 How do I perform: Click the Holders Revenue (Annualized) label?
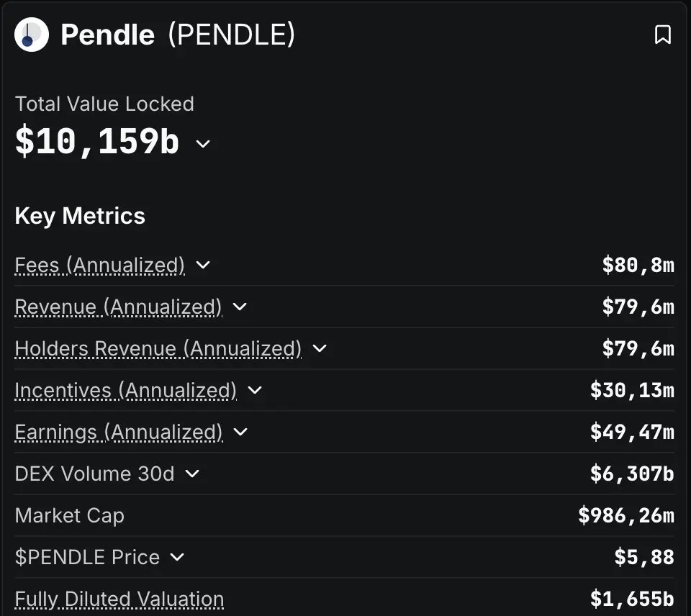click(158, 349)
